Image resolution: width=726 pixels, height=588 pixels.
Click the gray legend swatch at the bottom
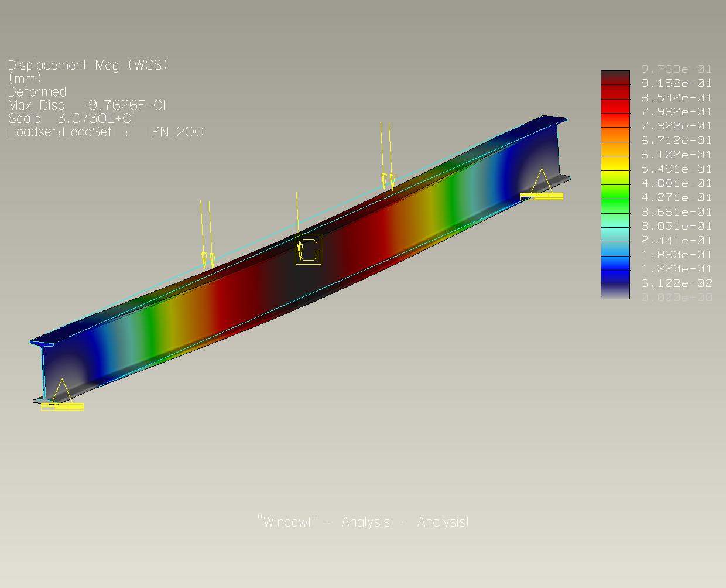615,292
